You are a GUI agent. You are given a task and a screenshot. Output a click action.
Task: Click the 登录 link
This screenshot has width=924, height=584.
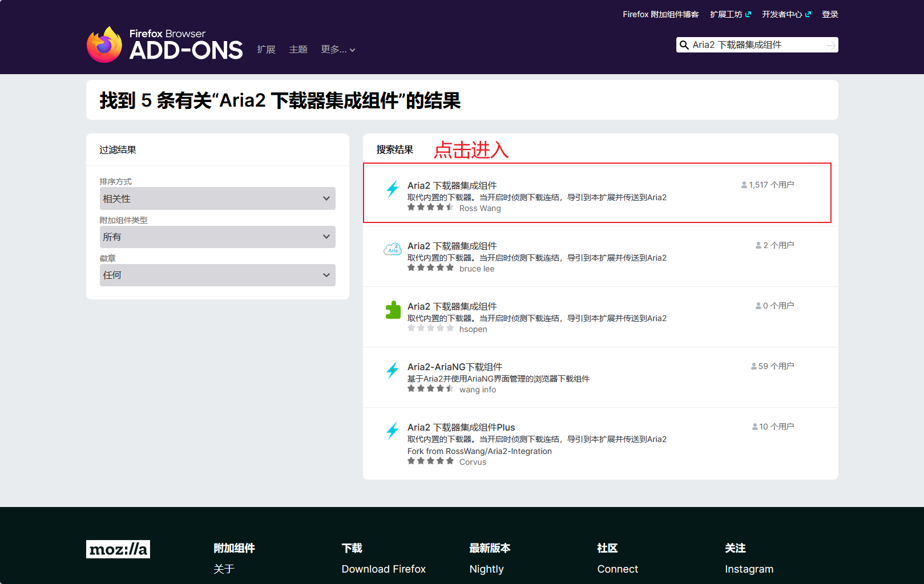pyautogui.click(x=830, y=14)
